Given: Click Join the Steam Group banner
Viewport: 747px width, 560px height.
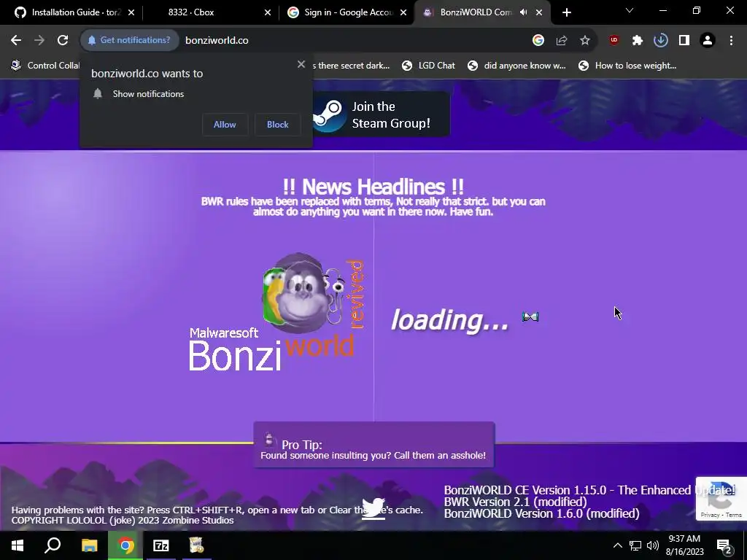Looking at the screenshot, I should [381, 114].
